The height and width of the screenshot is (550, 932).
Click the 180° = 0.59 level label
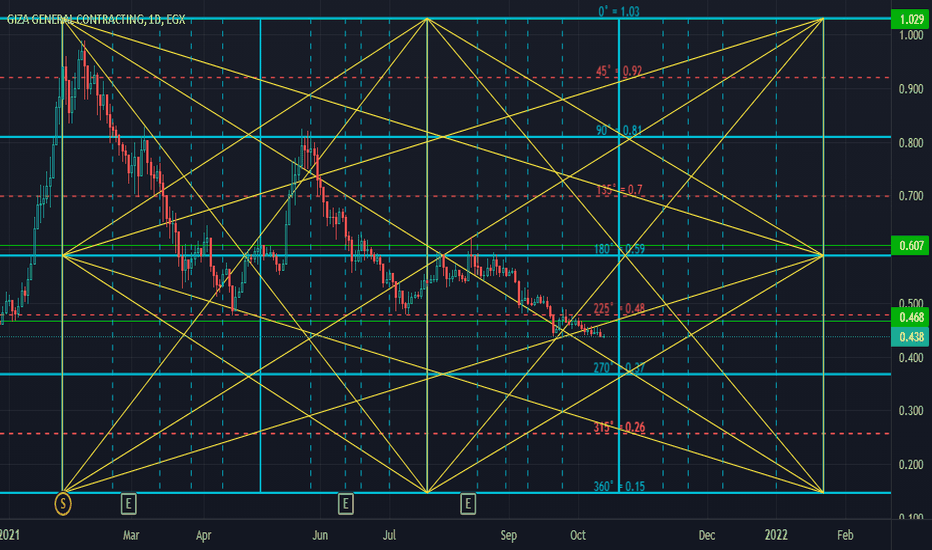[619, 249]
